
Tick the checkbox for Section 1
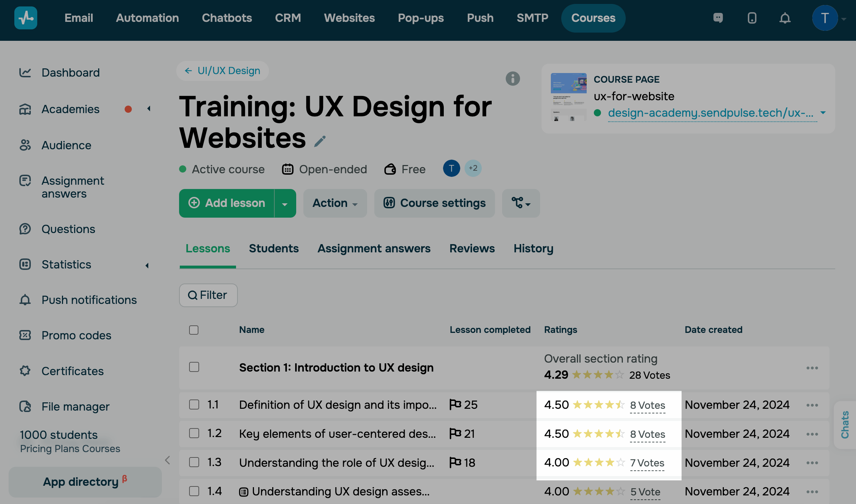coord(194,367)
